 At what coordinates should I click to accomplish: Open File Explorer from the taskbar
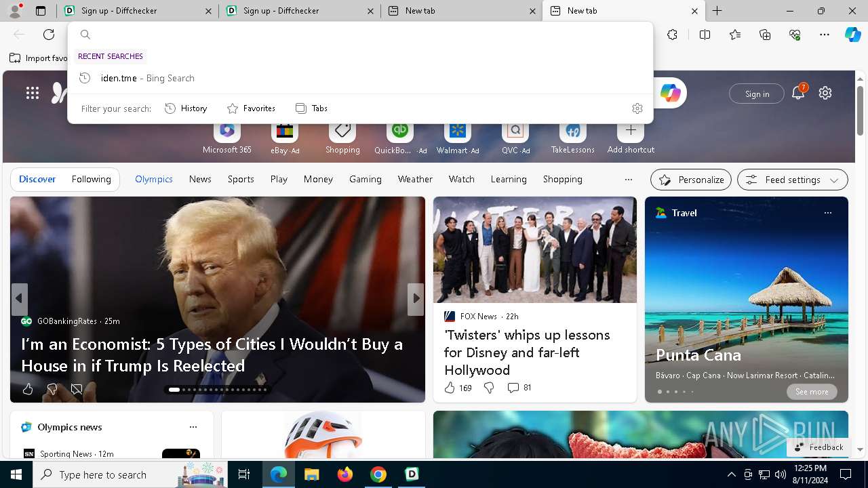tap(312, 474)
